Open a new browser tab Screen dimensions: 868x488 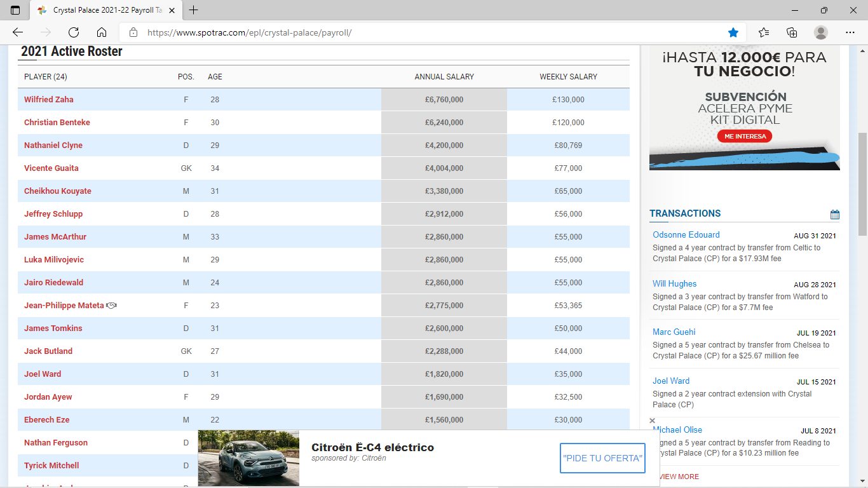tap(194, 10)
